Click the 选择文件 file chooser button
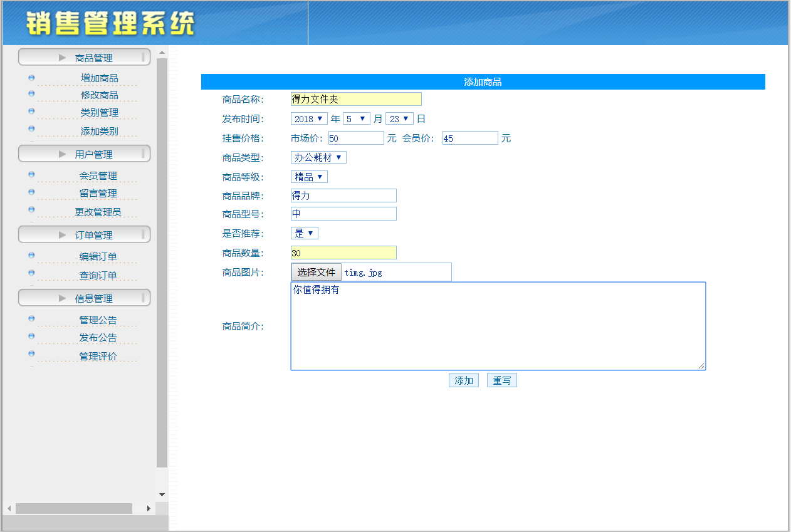 pos(317,272)
